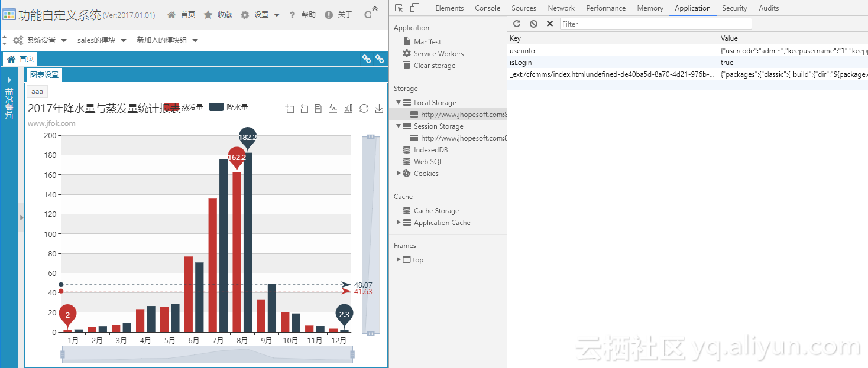Refresh the storage table with the reload icon
Image resolution: width=868 pixels, height=368 pixels.
coord(517,24)
